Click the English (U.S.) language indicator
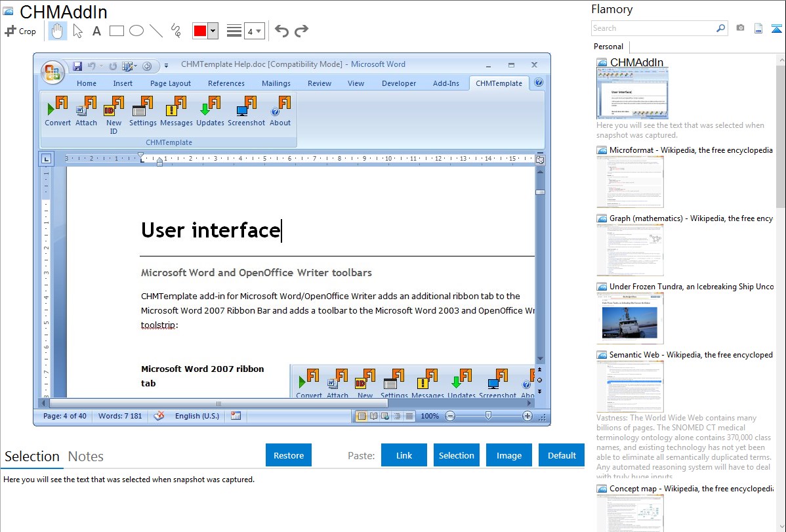This screenshot has width=786, height=532. (x=197, y=416)
